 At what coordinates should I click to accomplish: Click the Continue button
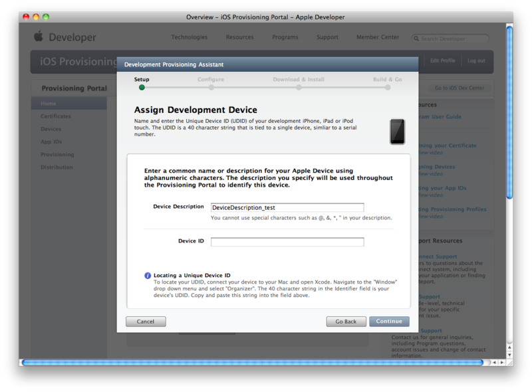point(389,322)
